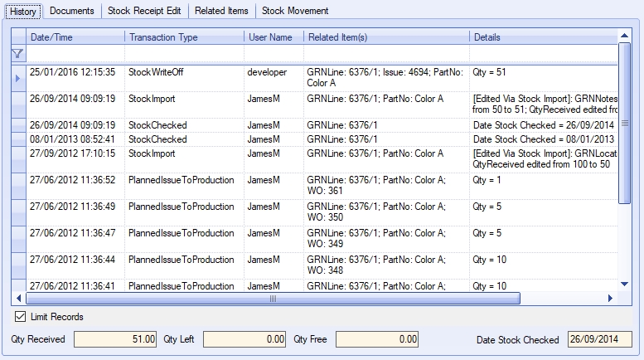This screenshot has height=360, width=644.
Task: Click the current row indicator arrow
Action: [17, 78]
